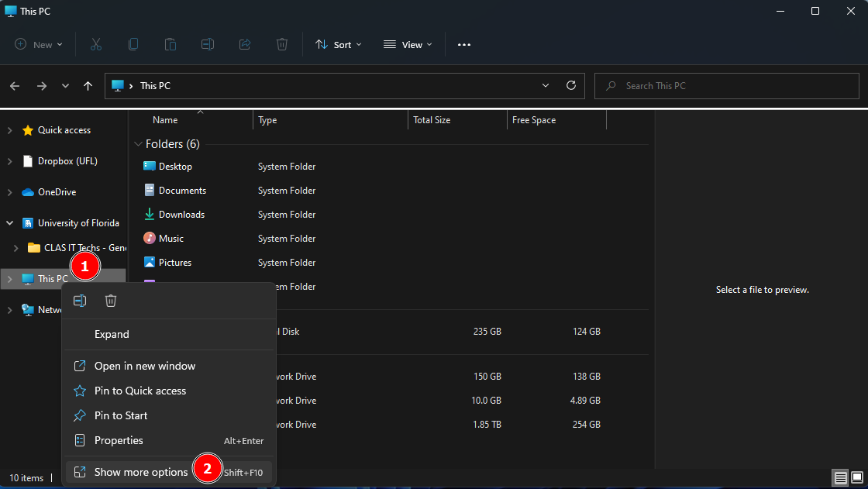Collapse University of Florida tree node
The width and height of the screenshot is (868, 489).
pos(9,223)
